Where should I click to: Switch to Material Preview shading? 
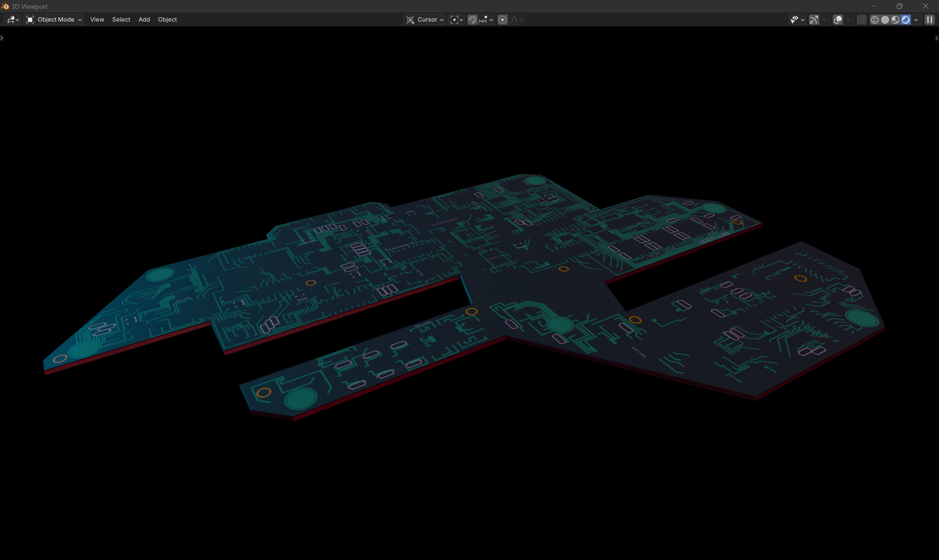895,20
